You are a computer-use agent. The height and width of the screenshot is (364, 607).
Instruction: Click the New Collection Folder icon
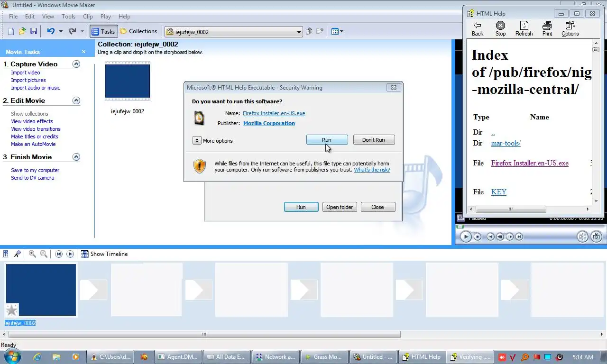[x=320, y=31]
